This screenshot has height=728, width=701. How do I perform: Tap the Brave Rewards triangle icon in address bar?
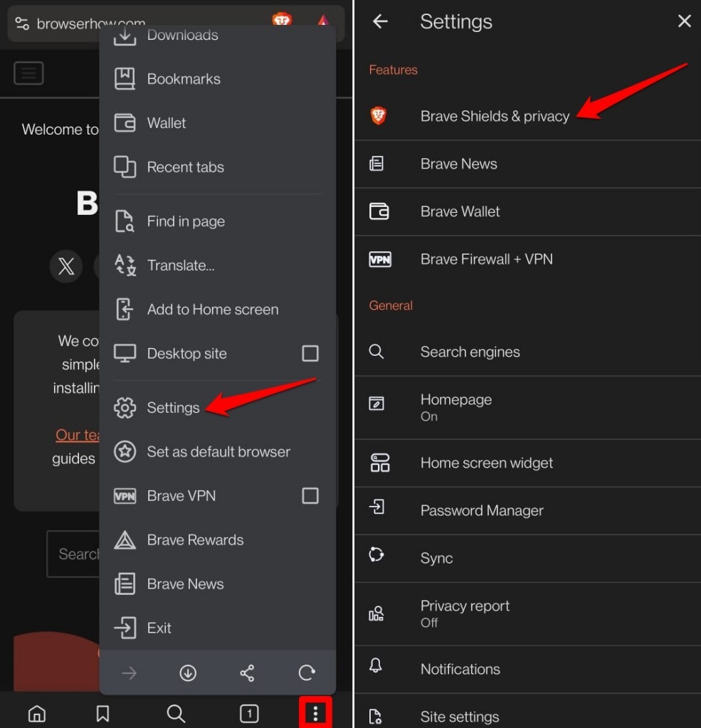(323, 20)
